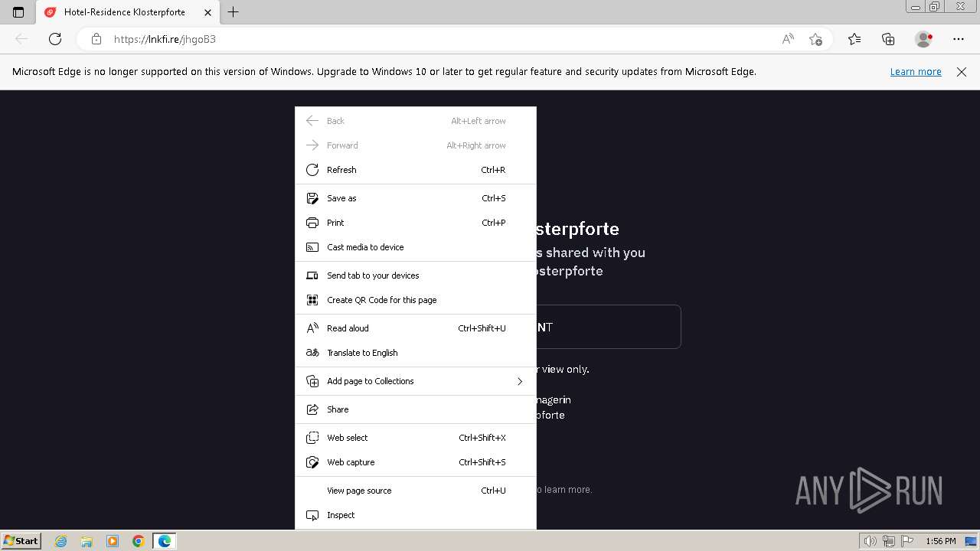Click the Web capture camera icon
980x551 pixels.
[x=312, y=462]
